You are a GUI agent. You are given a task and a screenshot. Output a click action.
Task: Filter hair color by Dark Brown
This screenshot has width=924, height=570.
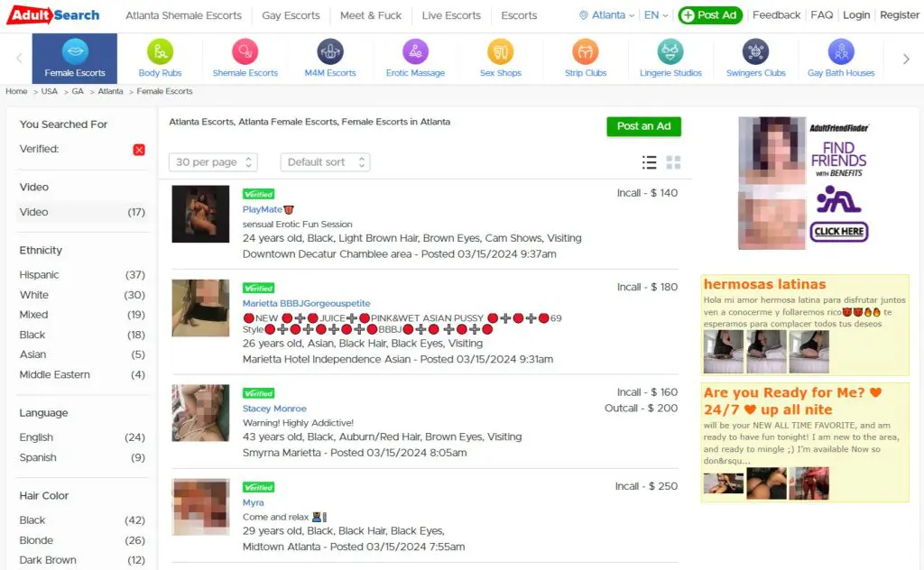pyautogui.click(x=82, y=560)
